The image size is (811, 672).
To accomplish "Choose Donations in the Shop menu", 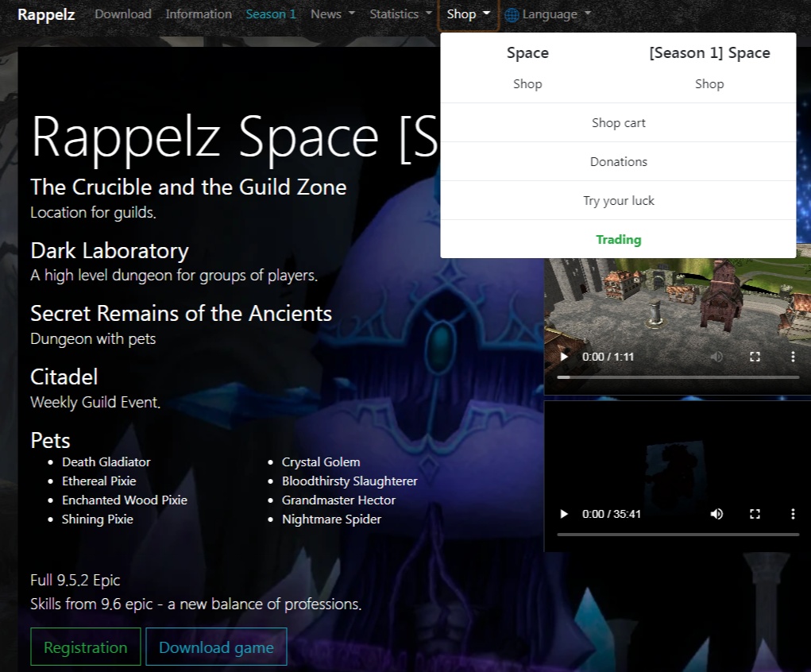I will pyautogui.click(x=618, y=162).
